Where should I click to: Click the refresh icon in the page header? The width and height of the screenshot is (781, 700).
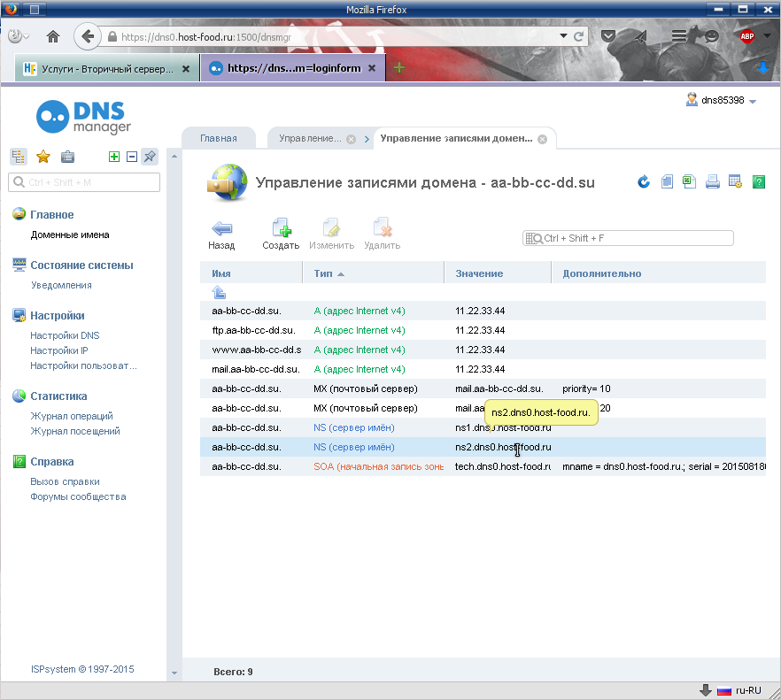(x=644, y=182)
